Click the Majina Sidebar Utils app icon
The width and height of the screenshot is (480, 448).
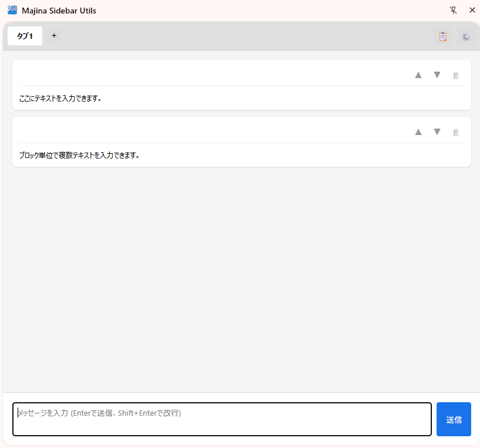(12, 10)
